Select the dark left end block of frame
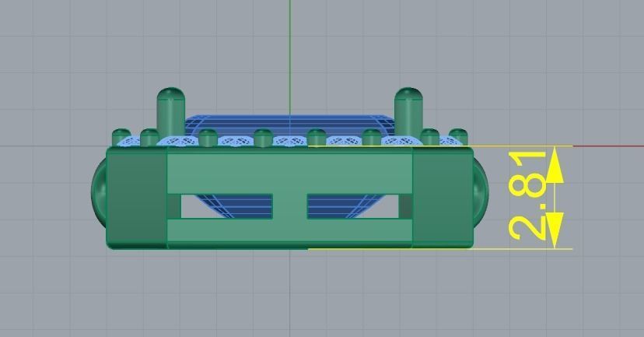Viewport: 644px width, 337px height. click(137, 197)
